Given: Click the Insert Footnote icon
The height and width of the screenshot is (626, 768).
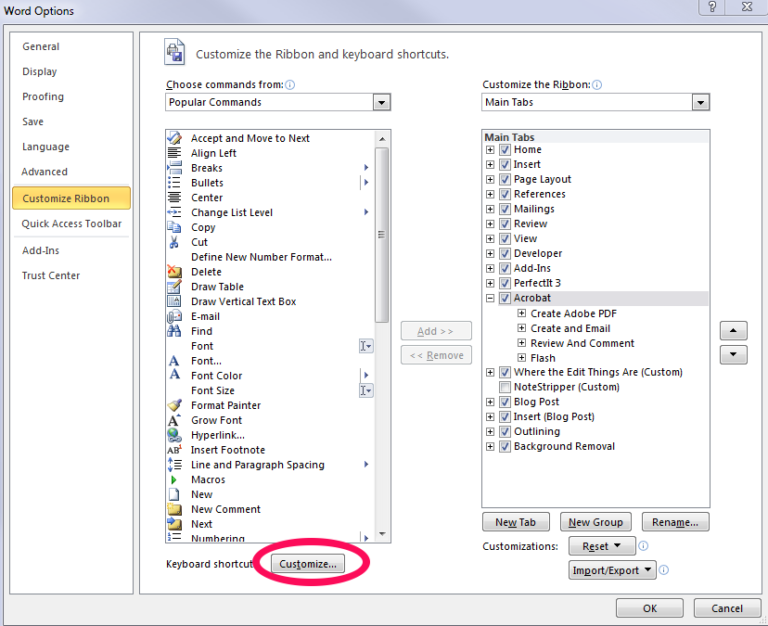Looking at the screenshot, I should click(174, 450).
